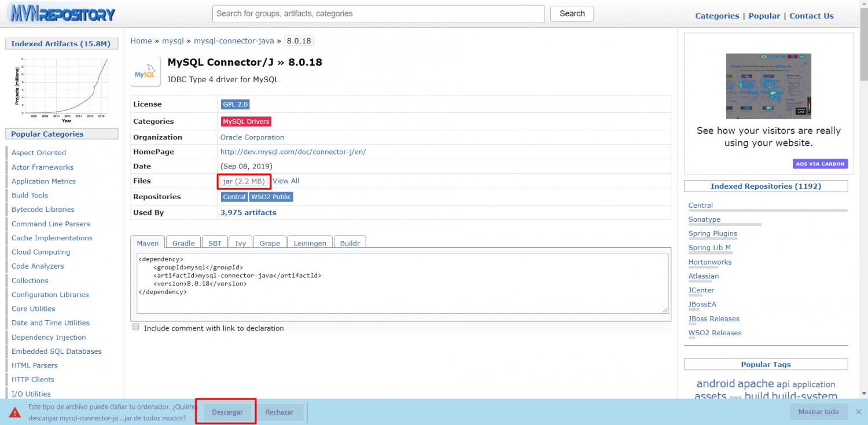Click the View All files link
This screenshot has width=868, height=425.
pyautogui.click(x=286, y=181)
